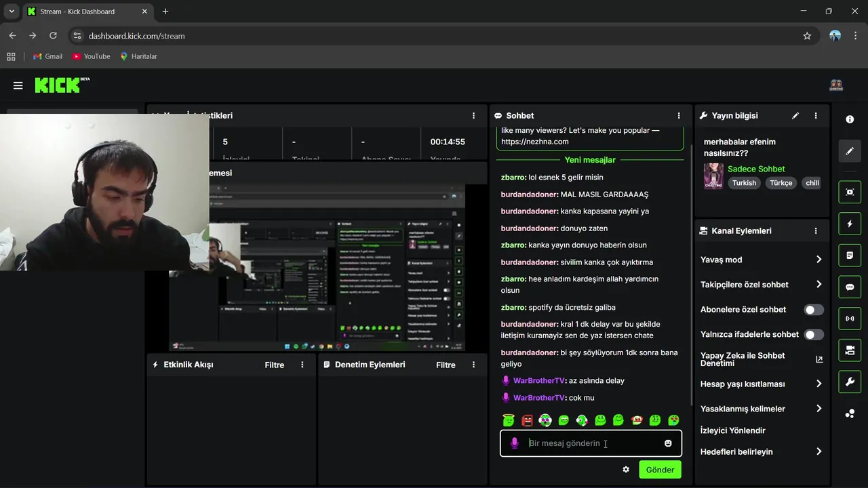Open Denetim Eylemleri three-dot options menu
Image resolution: width=868 pixels, height=488 pixels.
tap(473, 365)
